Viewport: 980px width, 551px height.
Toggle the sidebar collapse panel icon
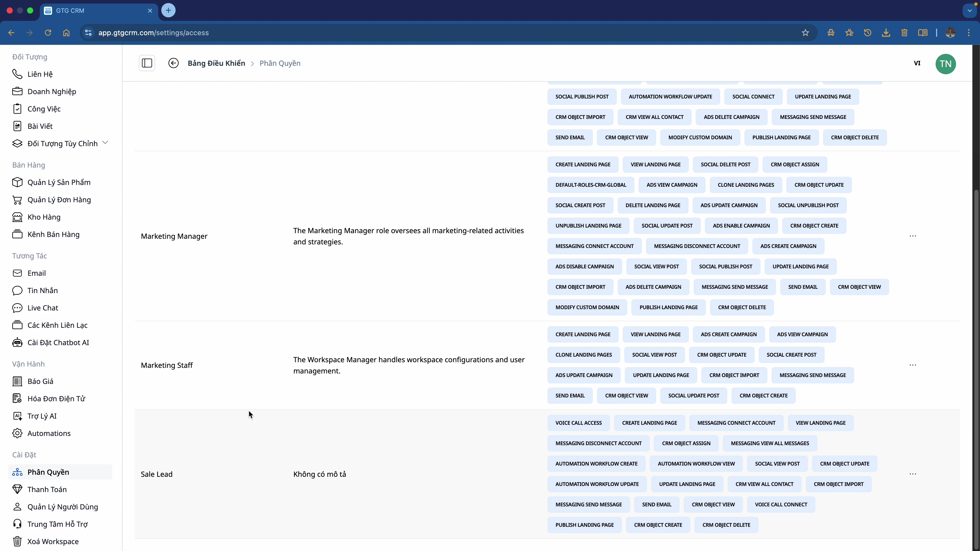pos(147,63)
